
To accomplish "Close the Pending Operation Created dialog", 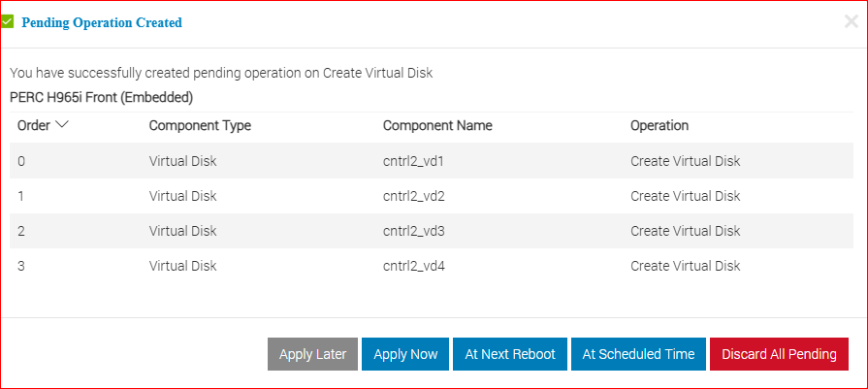I will click(851, 22).
